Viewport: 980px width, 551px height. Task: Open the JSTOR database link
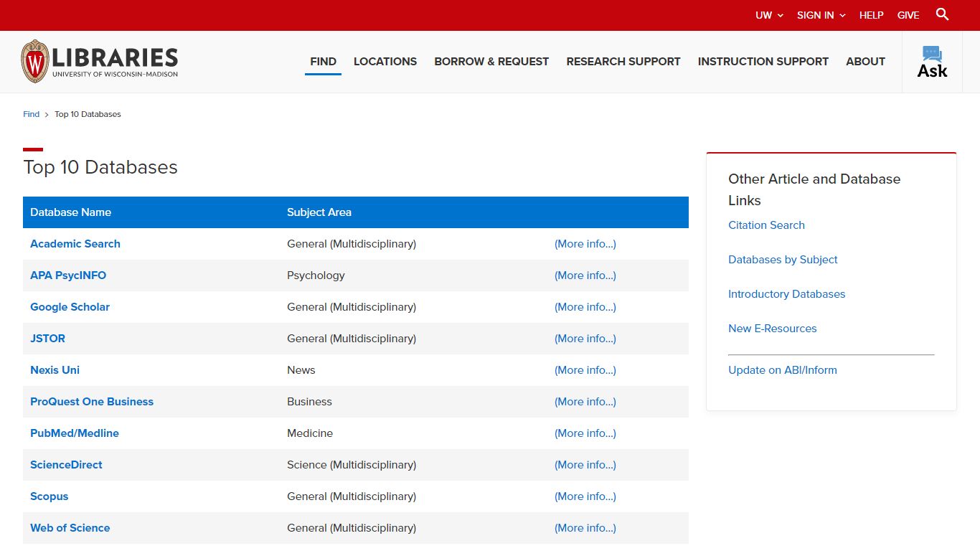[47, 339]
